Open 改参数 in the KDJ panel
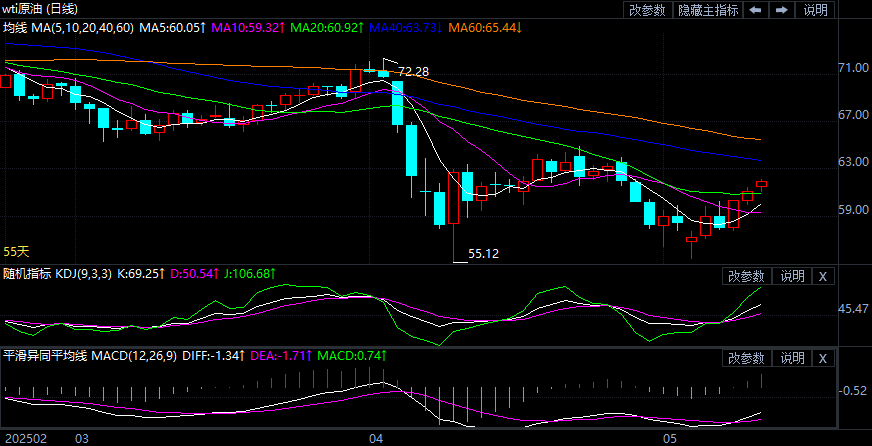 pos(746,276)
